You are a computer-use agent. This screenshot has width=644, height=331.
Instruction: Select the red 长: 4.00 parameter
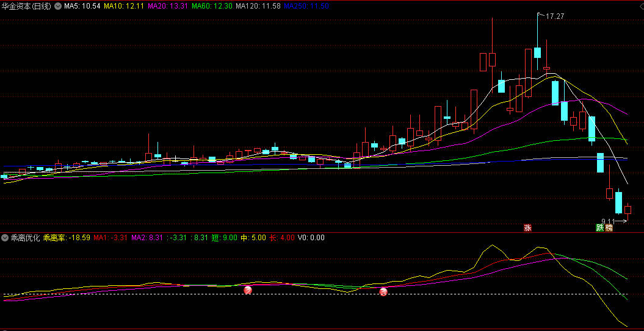tap(282, 238)
